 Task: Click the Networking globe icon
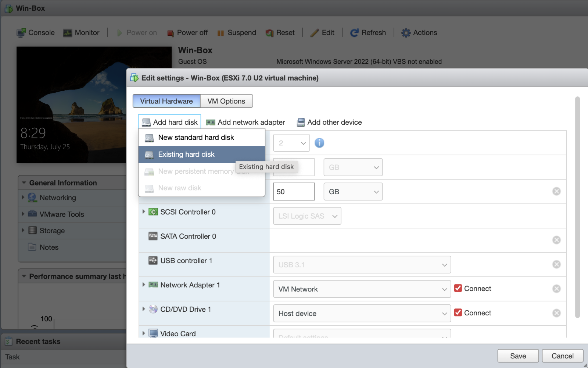pos(32,198)
